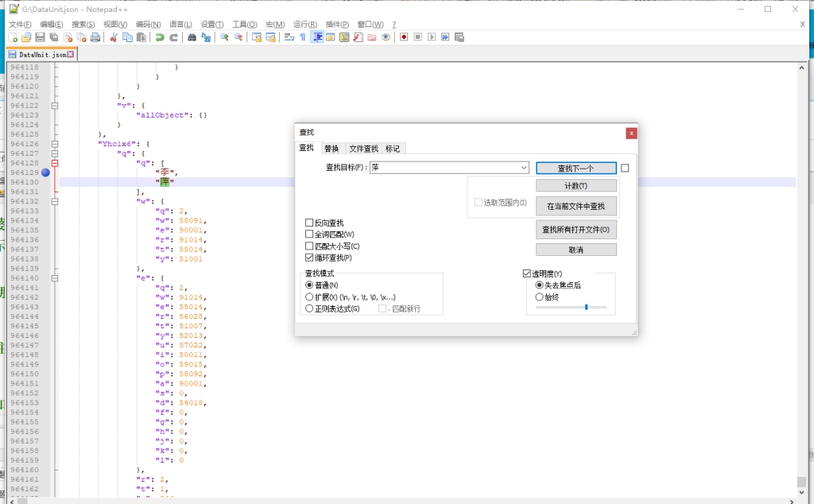Viewport: 814px width, 504px height.
Task: Collapse fold marker at line 964140
Action: 55,278
